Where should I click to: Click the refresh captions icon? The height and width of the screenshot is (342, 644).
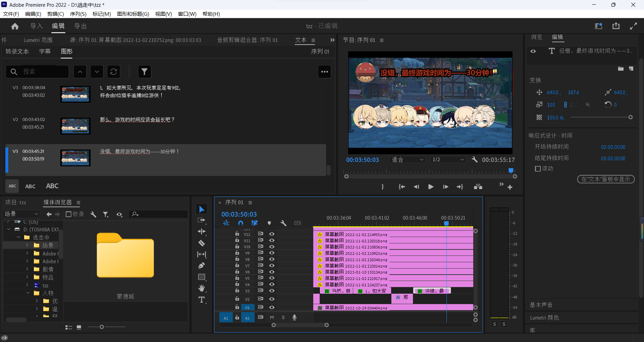(x=114, y=71)
